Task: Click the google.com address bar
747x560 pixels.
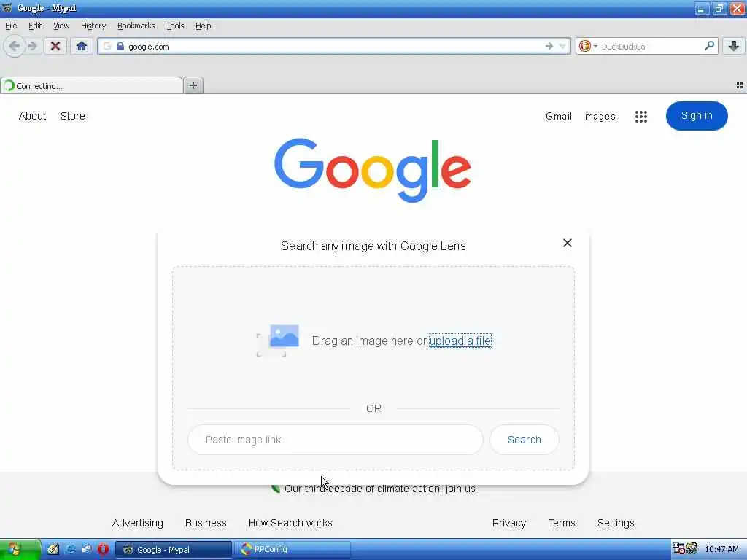Action: [333, 46]
